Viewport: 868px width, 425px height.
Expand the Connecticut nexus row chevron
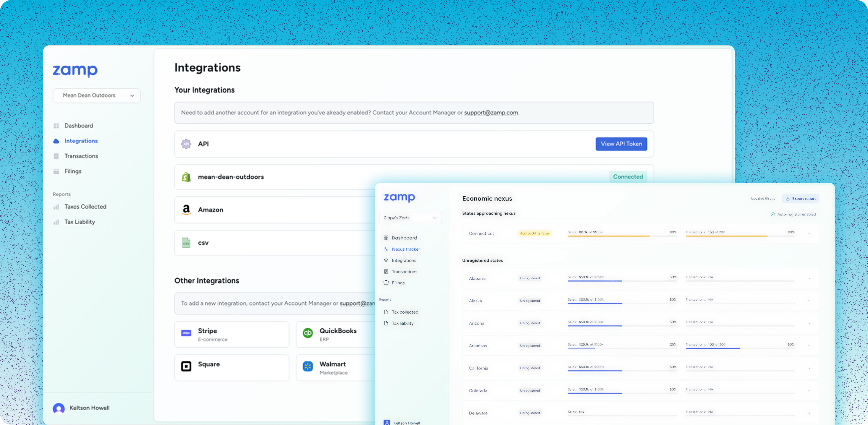[809, 233]
